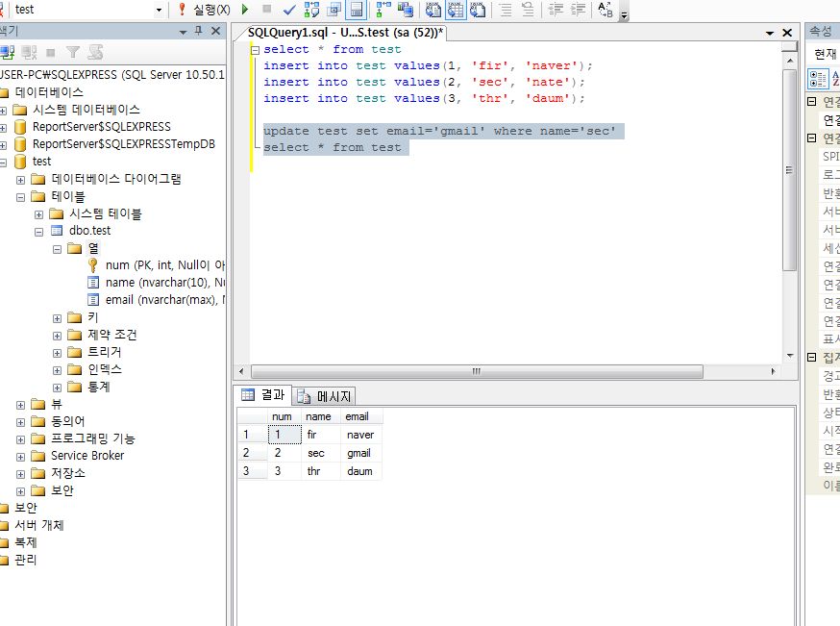Uncomment the selected lines icon
840x626 pixels.
pyautogui.click(x=528, y=9)
